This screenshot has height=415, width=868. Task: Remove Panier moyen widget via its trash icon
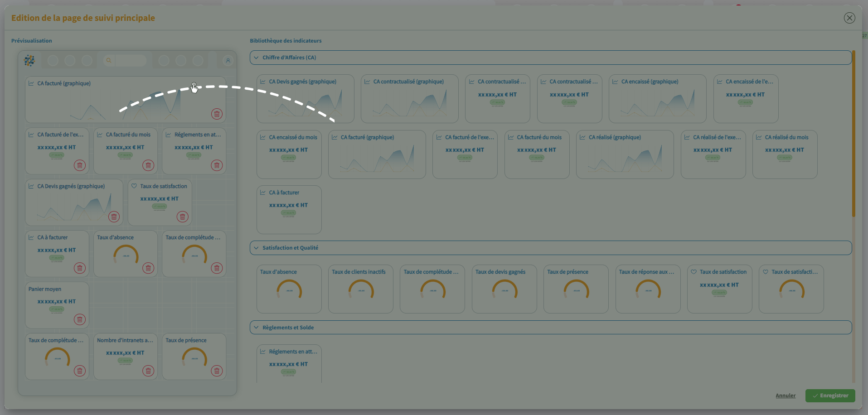tap(80, 319)
